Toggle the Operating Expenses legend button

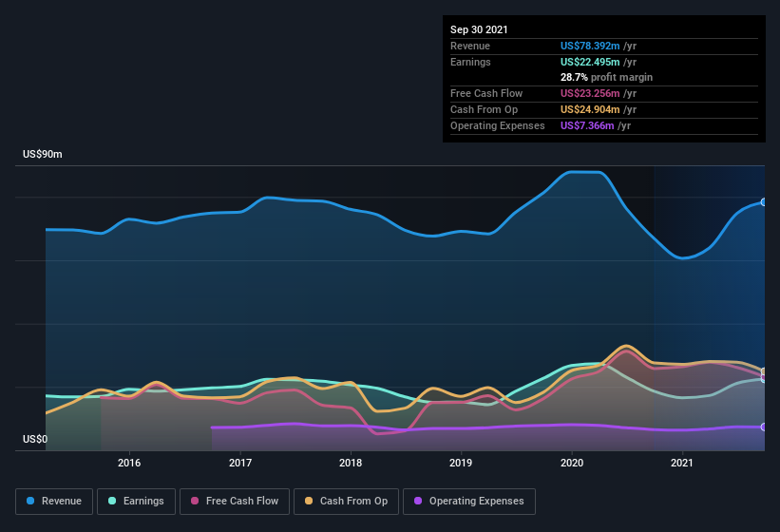469,502
